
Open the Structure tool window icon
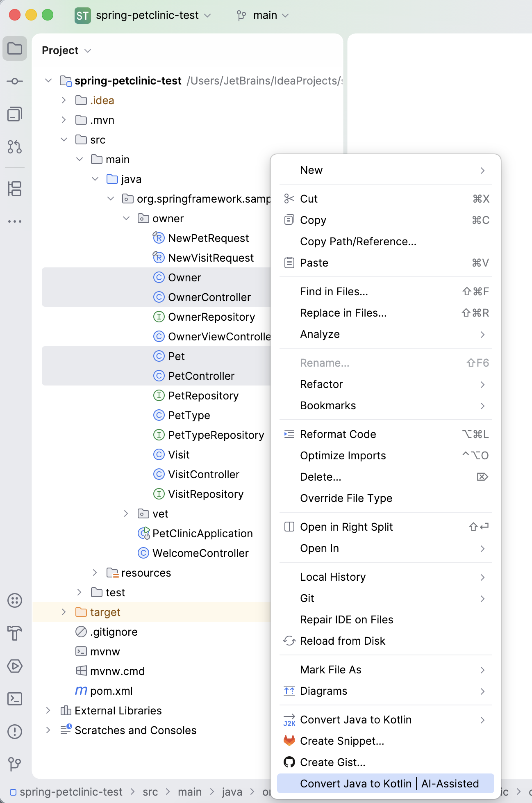coord(15,189)
